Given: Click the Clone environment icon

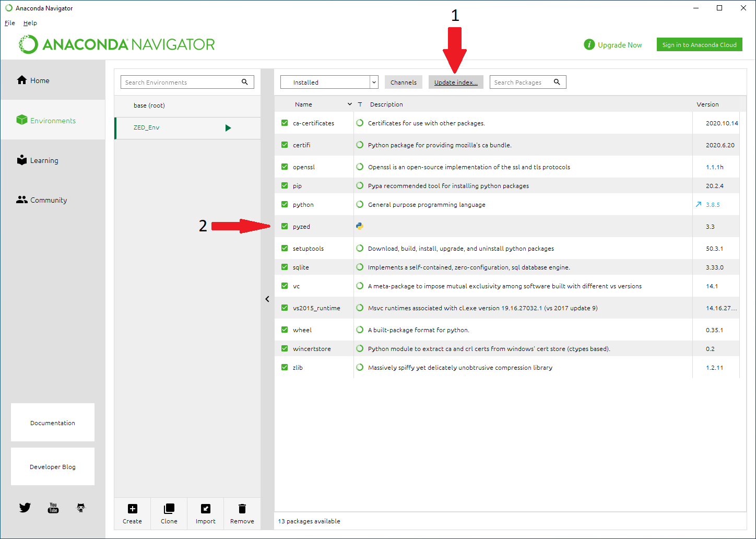Looking at the screenshot, I should [x=169, y=509].
